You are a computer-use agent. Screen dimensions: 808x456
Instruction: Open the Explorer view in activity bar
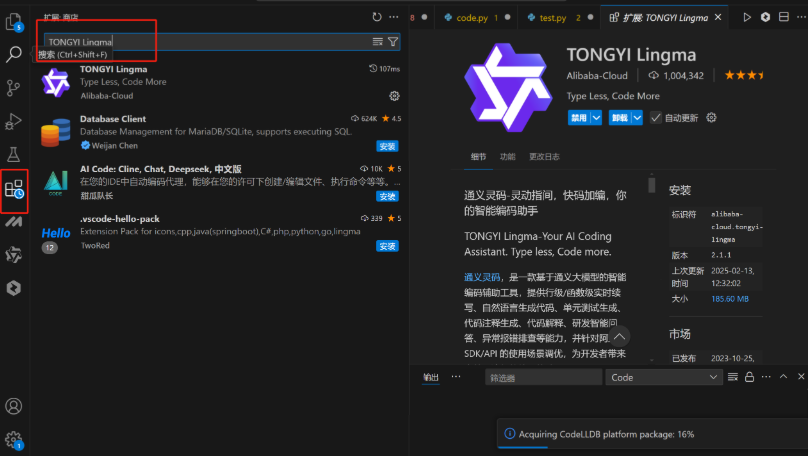[13, 22]
